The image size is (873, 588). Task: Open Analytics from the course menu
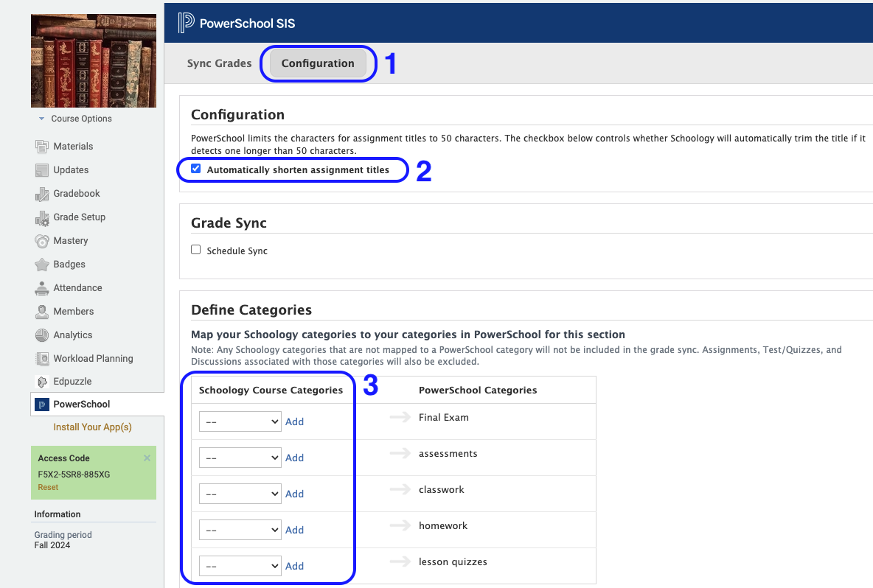[x=73, y=335]
